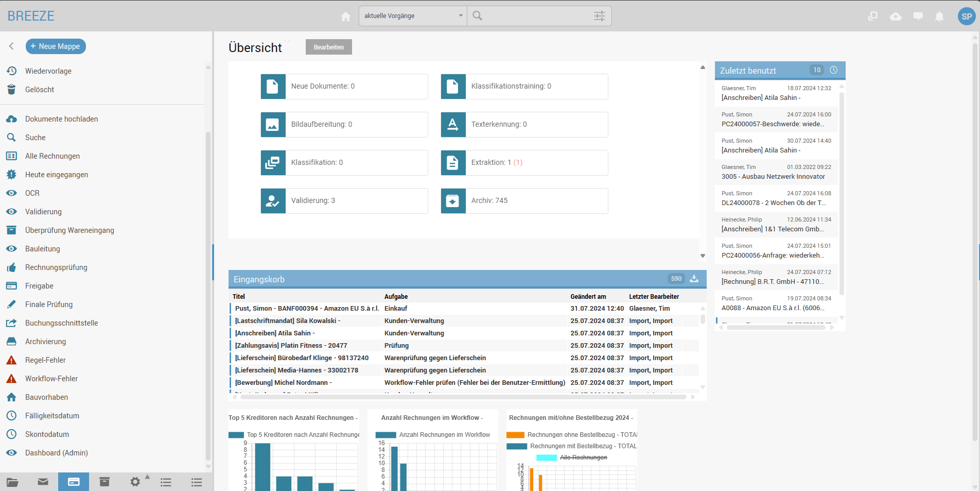
Task: Open Wiedervorlage in the sidebar
Action: pyautogui.click(x=48, y=71)
